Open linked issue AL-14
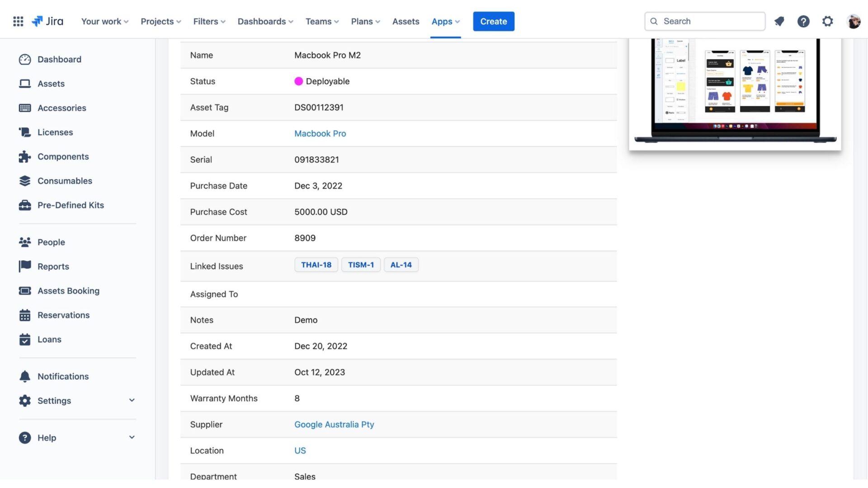Image resolution: width=868 pixels, height=488 pixels. (401, 265)
